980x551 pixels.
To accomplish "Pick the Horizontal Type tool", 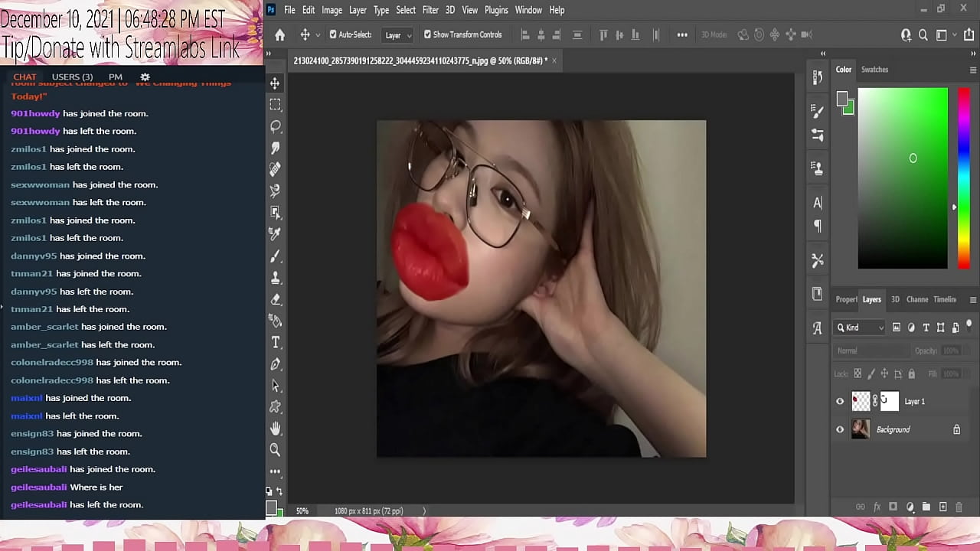I will click(276, 342).
